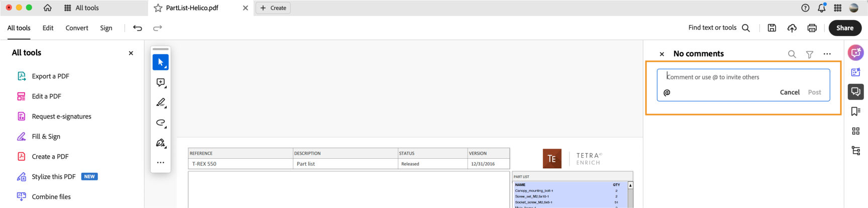Screen dimensions: 868x208
Task: Open the model tree panel icon
Action: point(856,150)
